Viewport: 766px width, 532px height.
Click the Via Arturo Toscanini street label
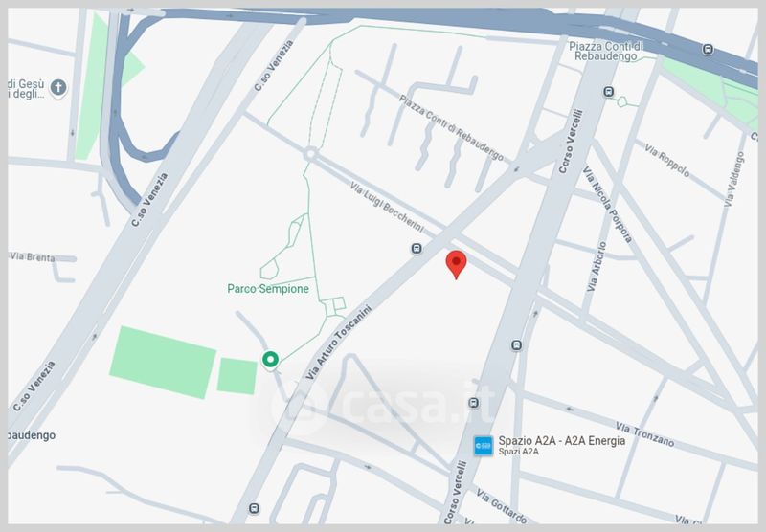[x=339, y=343]
